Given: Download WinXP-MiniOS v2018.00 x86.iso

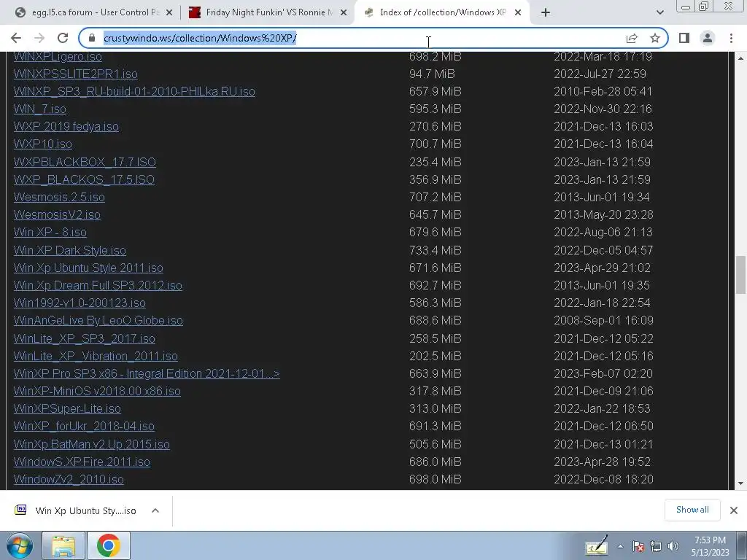Looking at the screenshot, I should [x=97, y=391].
